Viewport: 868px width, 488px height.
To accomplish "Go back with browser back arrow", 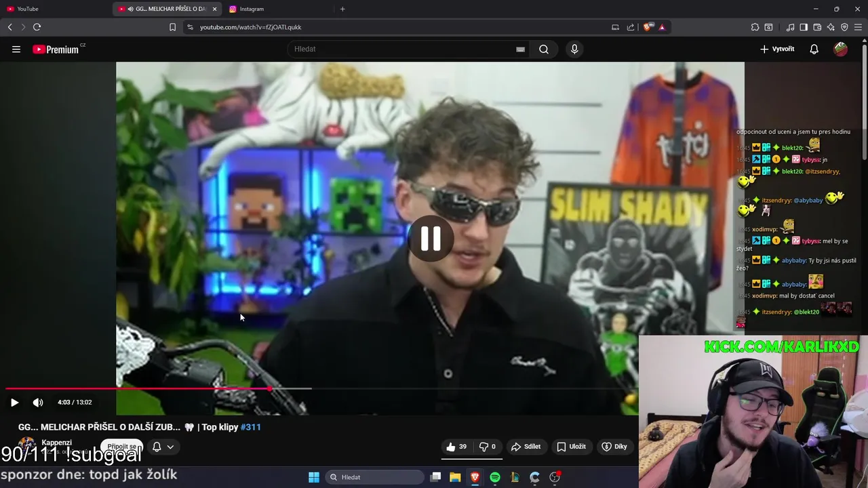I will click(x=9, y=27).
